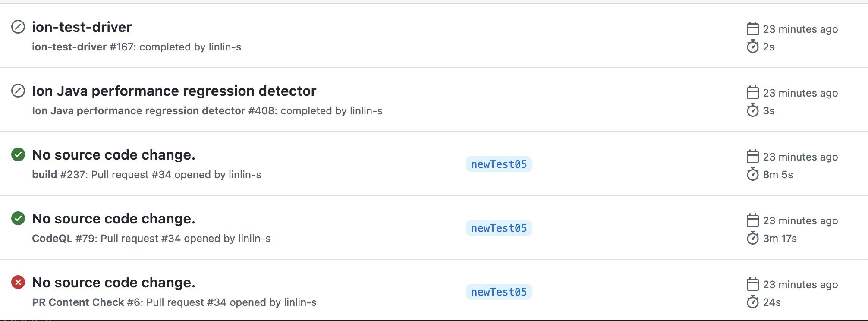This screenshot has height=321, width=868.
Task: Select newTest05 branch label on CodeQL row
Action: tap(499, 228)
